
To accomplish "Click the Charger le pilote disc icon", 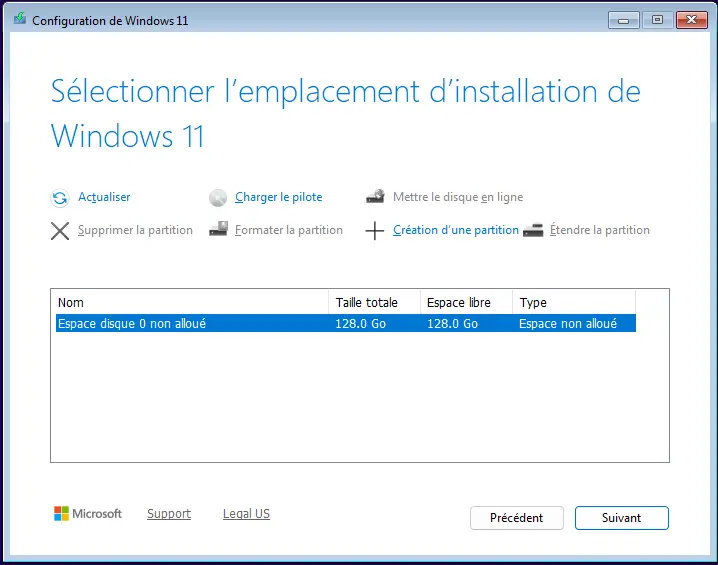I will (218, 198).
